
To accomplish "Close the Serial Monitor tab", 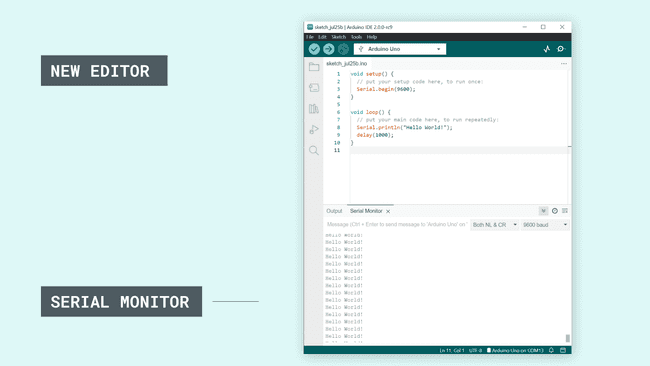I will (x=388, y=211).
